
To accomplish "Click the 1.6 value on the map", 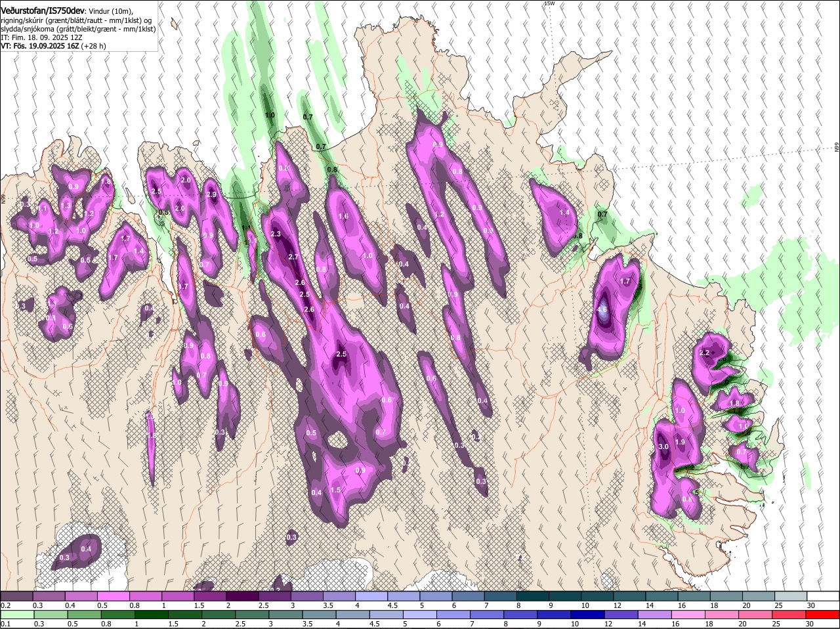I will click(x=343, y=217).
